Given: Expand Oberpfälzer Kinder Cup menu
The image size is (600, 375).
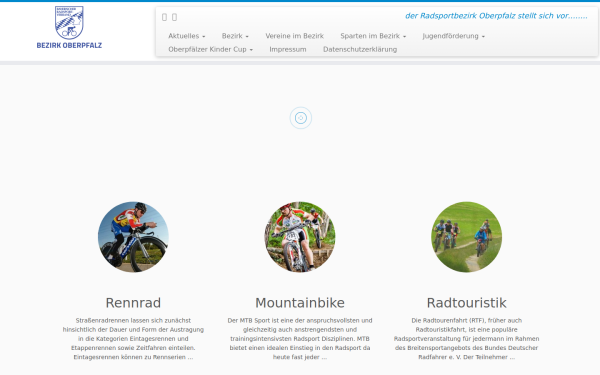Looking at the screenshot, I should pos(210,49).
